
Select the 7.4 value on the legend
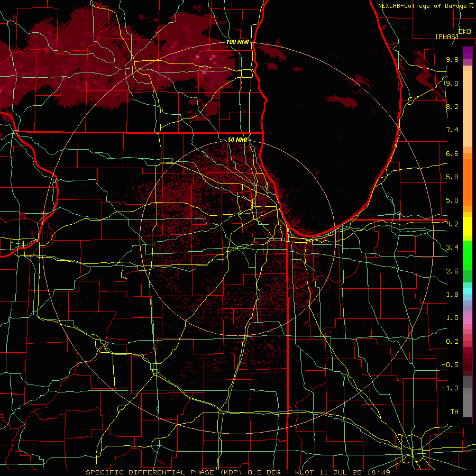coord(452,130)
